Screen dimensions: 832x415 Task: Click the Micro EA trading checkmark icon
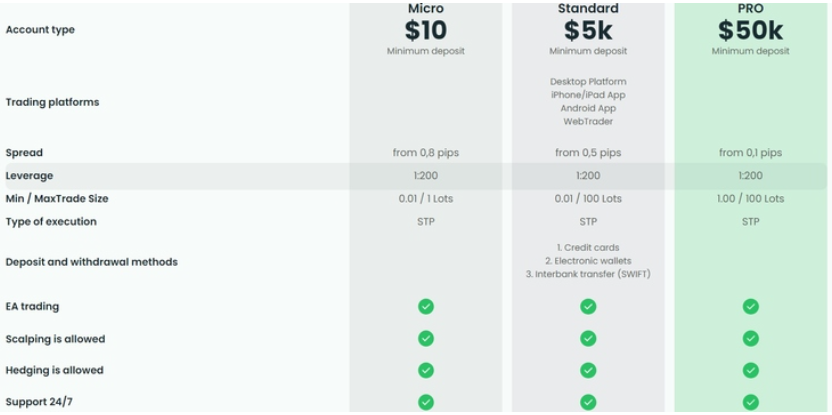point(426,307)
